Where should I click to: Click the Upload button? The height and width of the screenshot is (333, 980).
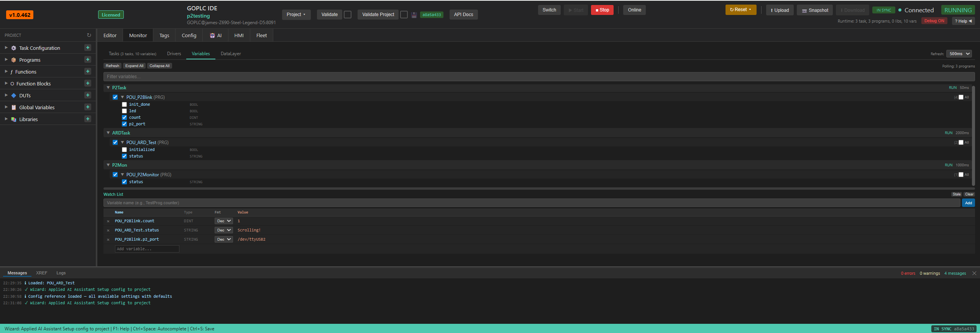pyautogui.click(x=780, y=10)
